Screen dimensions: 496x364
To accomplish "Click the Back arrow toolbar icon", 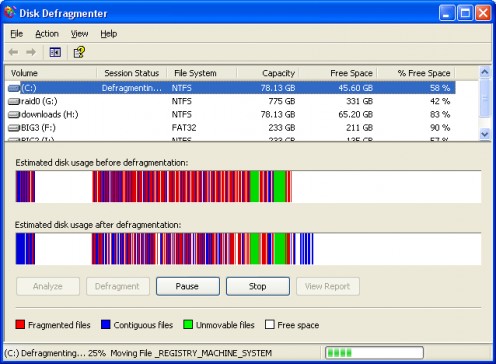I will (13, 52).
